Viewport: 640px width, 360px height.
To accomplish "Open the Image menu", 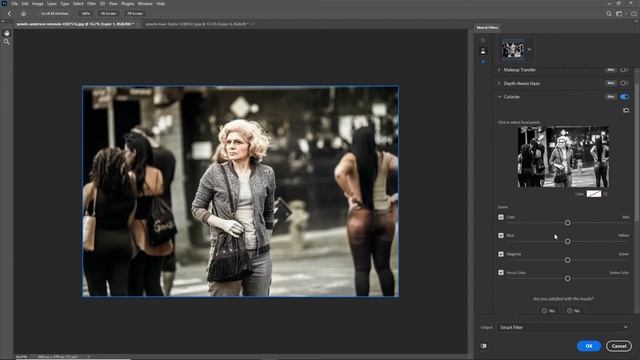I will pos(38,4).
